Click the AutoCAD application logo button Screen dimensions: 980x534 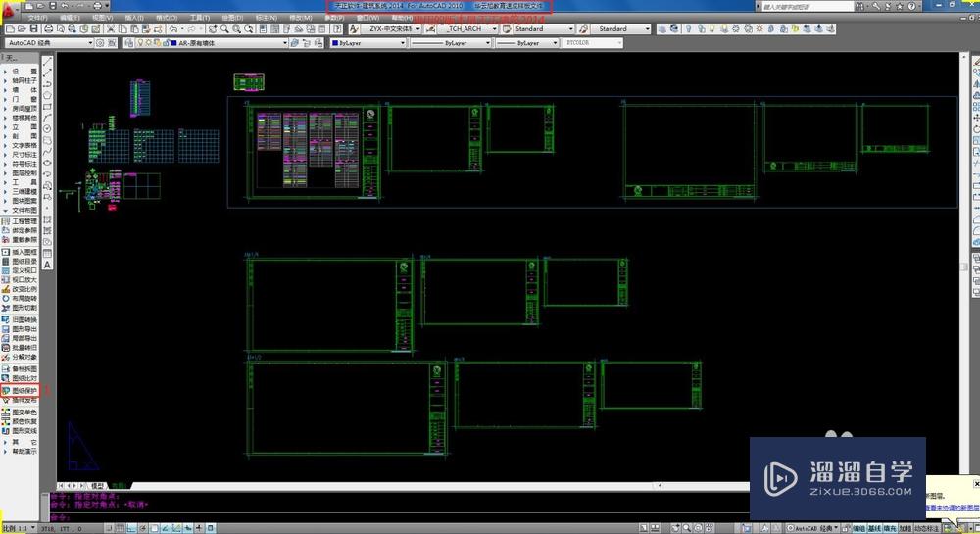(x=8, y=9)
